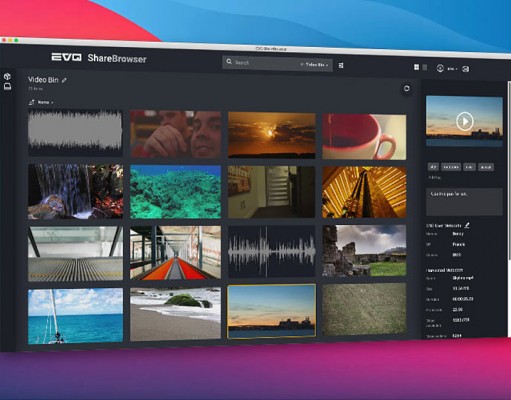The image size is (511, 400).
Task: Open the user account icon
Action: 440,68
